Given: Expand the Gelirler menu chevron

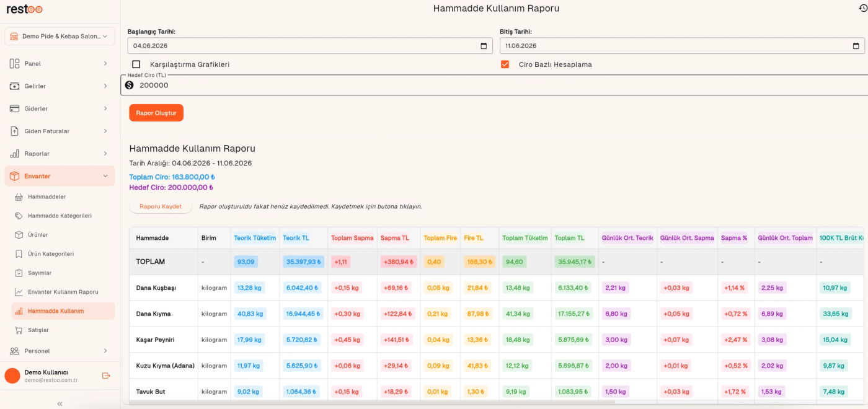Looking at the screenshot, I should pos(105,86).
